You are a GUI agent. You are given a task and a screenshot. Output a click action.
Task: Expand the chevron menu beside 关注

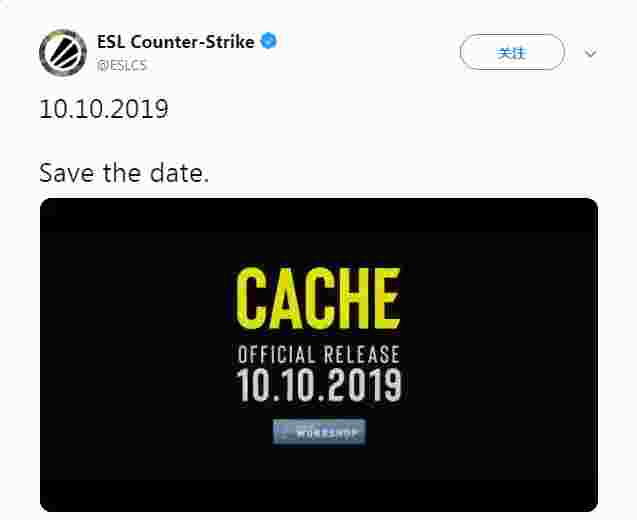pyautogui.click(x=590, y=54)
